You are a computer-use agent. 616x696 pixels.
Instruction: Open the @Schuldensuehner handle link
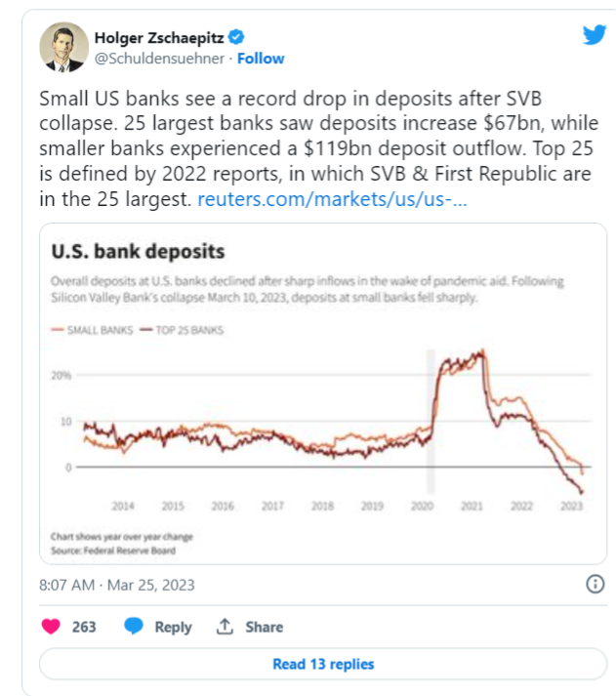coord(159,59)
